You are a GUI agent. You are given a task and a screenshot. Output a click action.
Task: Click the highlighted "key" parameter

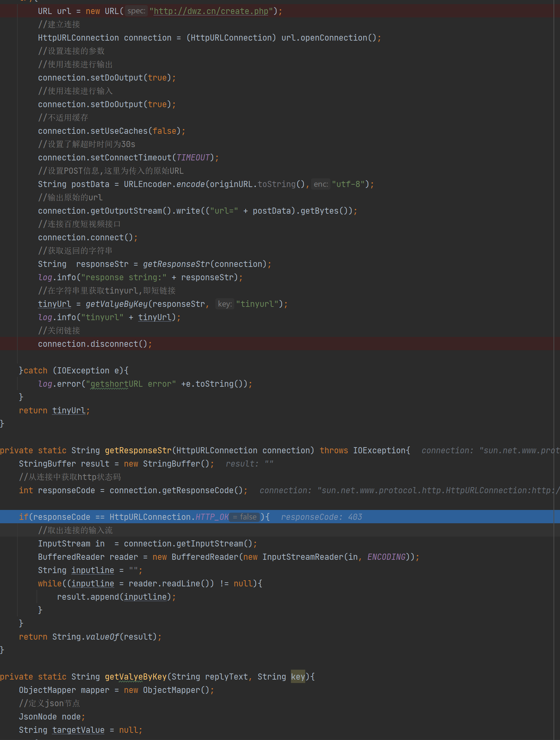coord(298,677)
